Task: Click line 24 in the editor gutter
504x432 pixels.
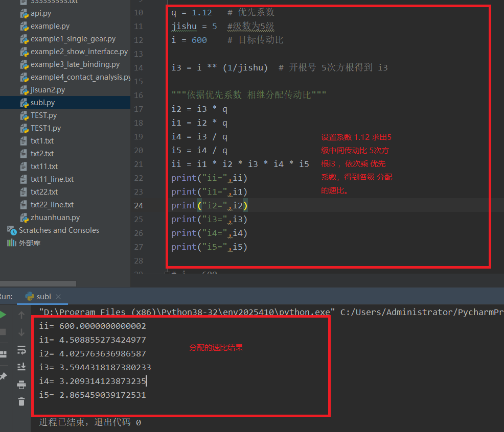Action: pyautogui.click(x=138, y=205)
